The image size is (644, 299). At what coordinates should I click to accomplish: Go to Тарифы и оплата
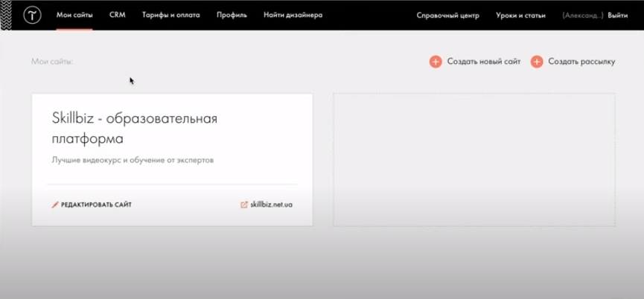pyautogui.click(x=170, y=15)
